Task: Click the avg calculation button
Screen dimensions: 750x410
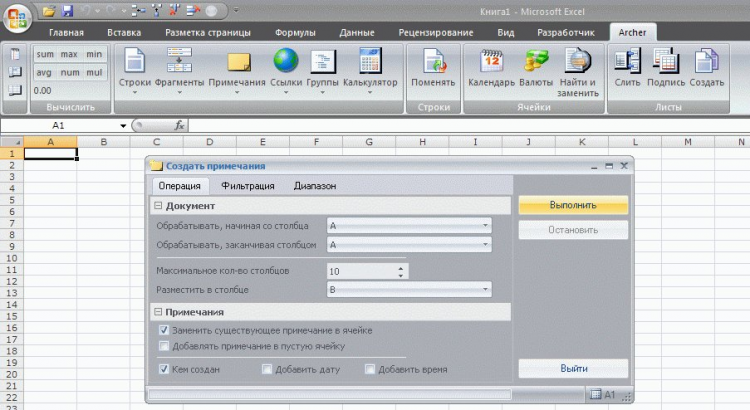Action: click(x=44, y=72)
